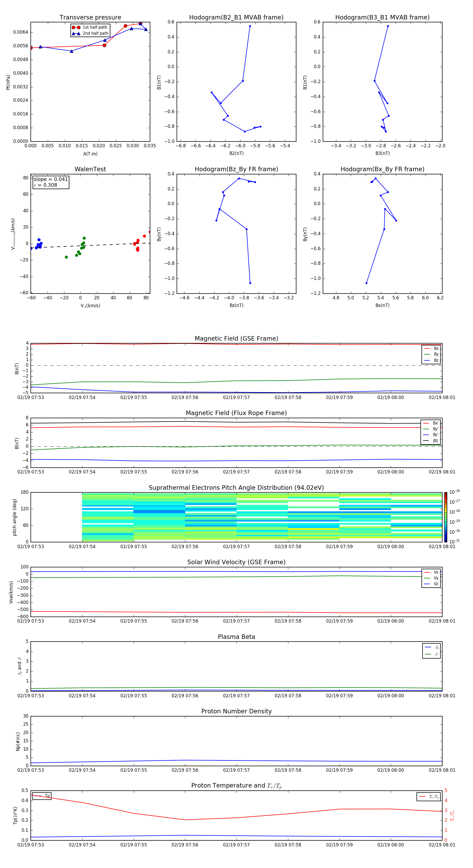The image size is (473, 868).
Task: Click the "Solar Wind Velocity (GSE Frame)" title
Action: click(x=236, y=562)
